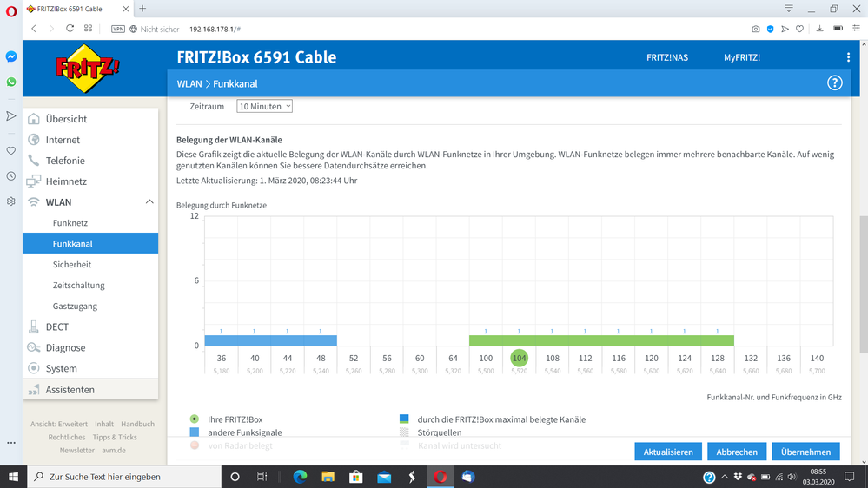Viewport: 868px width, 488px height.
Task: Open browser downloads icon
Action: [820, 28]
